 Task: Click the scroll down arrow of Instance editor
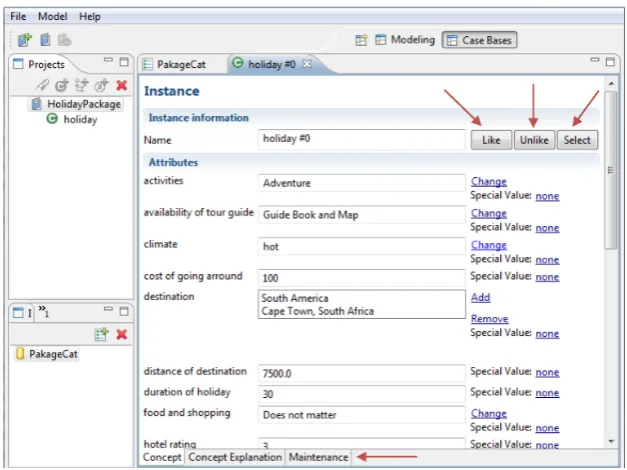coord(611,441)
